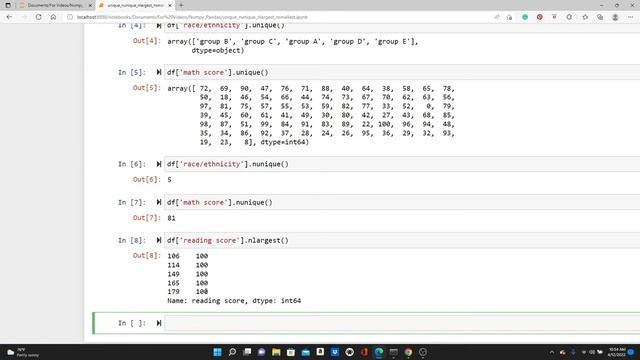Viewport: 640px width, 360px height.
Task: Open a new browser tab
Action: tap(181, 5)
